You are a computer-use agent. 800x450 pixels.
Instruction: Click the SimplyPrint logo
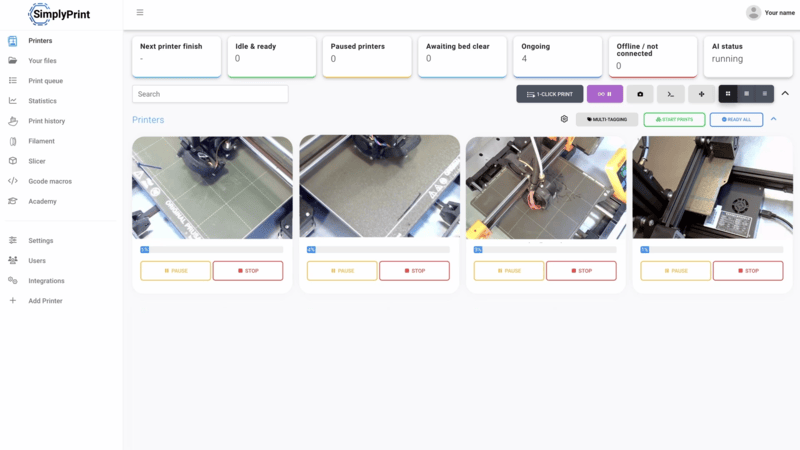click(x=59, y=14)
